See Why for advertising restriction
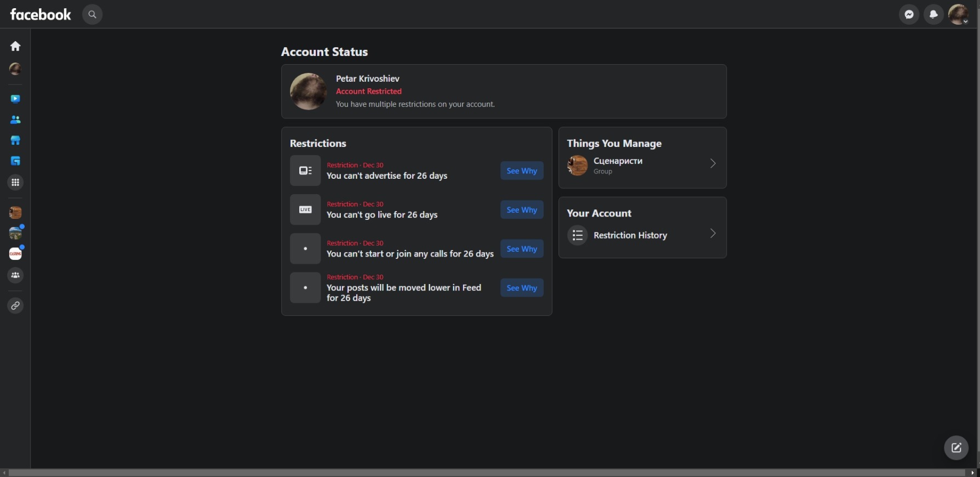The width and height of the screenshot is (980, 477). point(522,171)
